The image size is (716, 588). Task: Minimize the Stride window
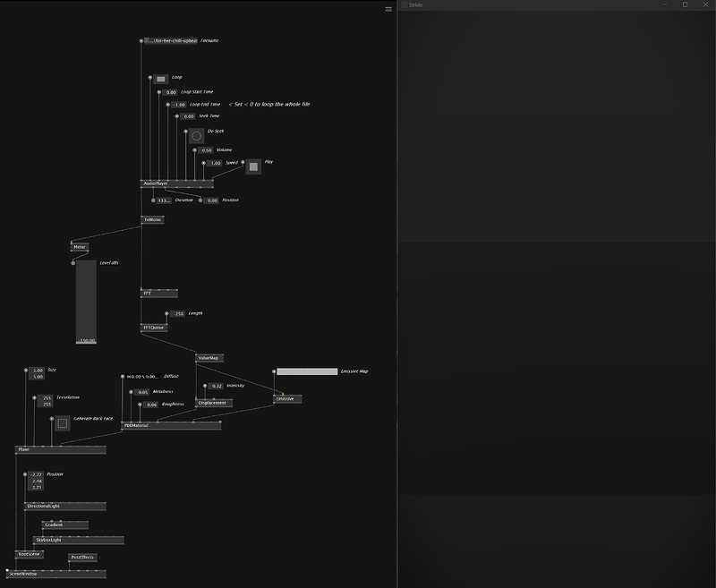[665, 4]
